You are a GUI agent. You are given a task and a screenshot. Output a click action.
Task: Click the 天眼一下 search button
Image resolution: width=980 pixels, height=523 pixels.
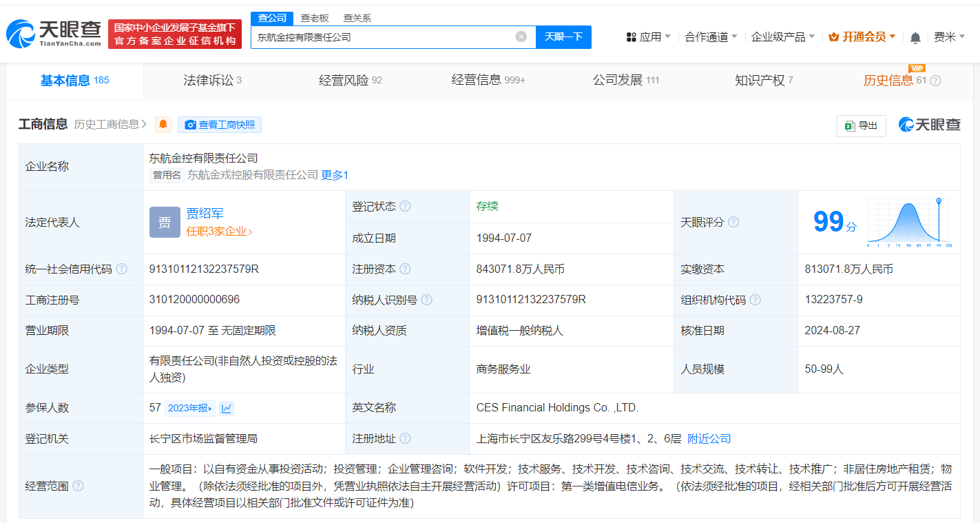click(565, 37)
